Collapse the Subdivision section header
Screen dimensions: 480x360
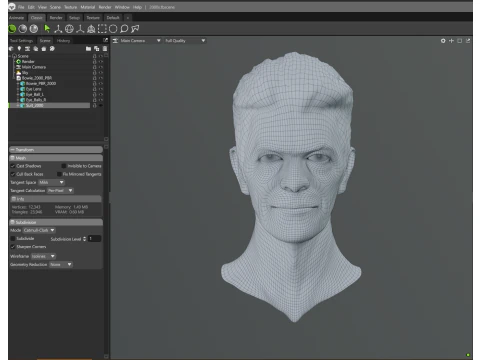coord(56,222)
